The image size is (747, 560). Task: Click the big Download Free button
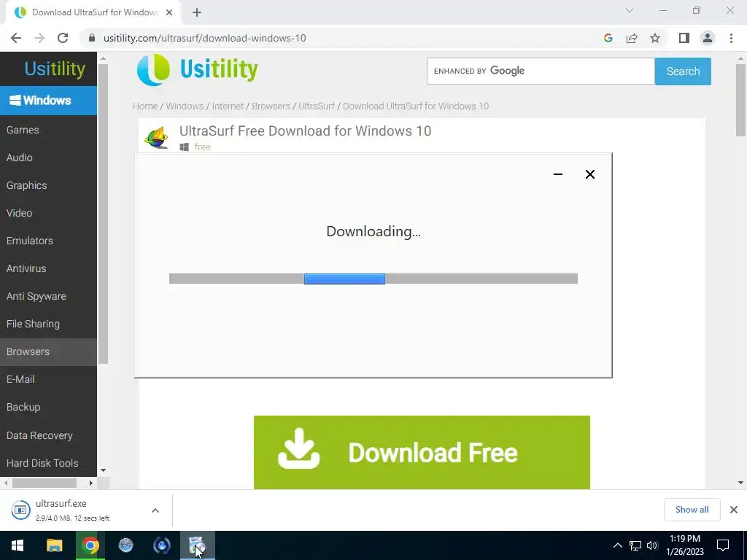422,452
